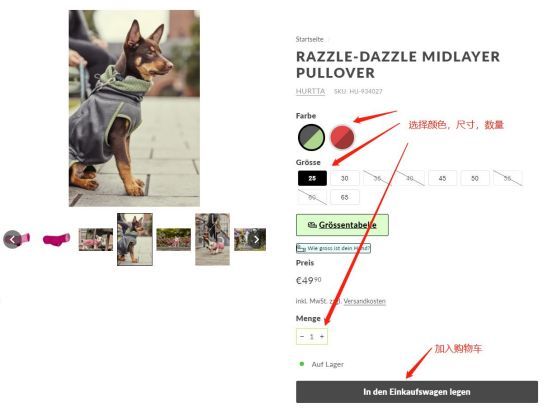Click the next thumbnail arrow

click(x=256, y=239)
